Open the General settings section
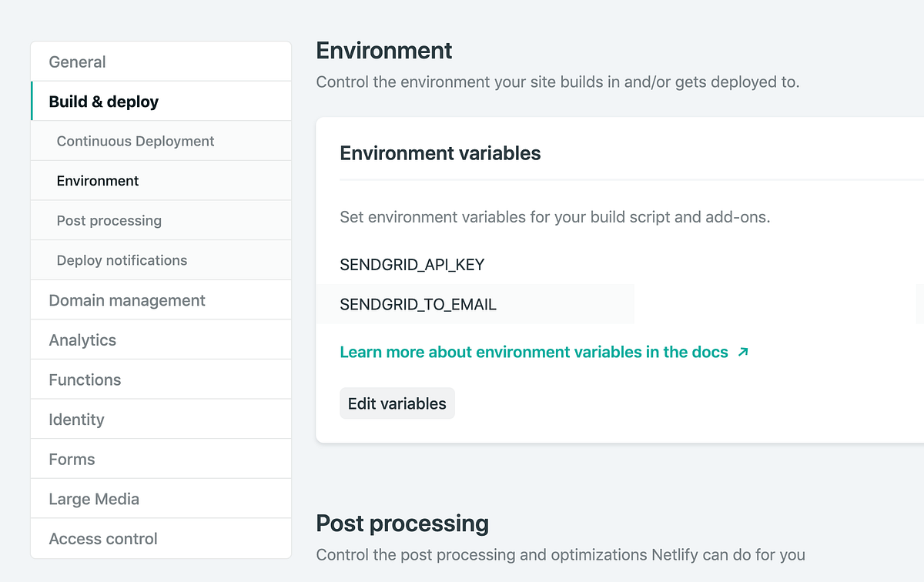The width and height of the screenshot is (924, 582). 77,62
